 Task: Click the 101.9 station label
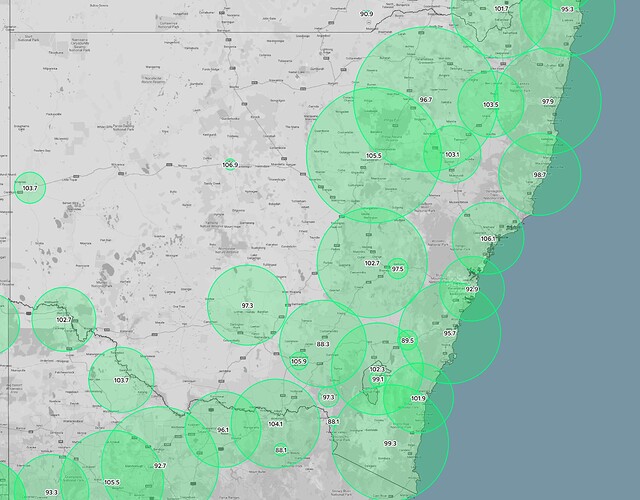pos(418,398)
